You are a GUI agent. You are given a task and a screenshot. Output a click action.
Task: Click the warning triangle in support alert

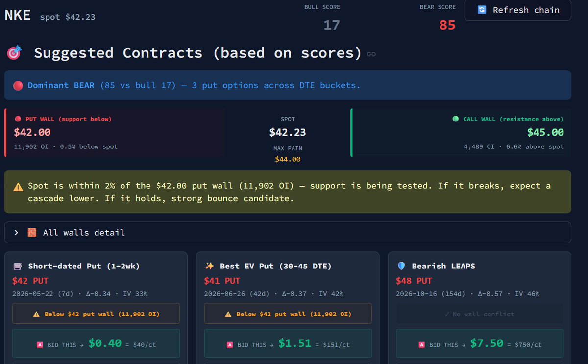[x=18, y=186]
